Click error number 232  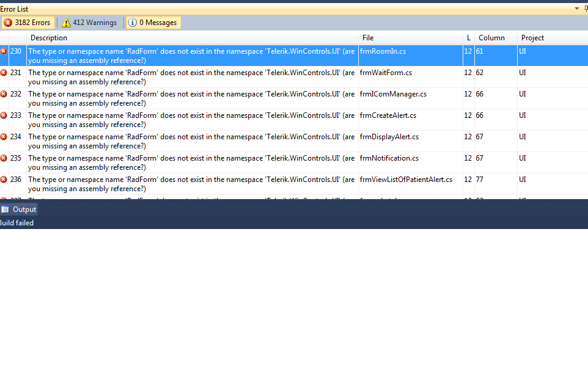16,94
